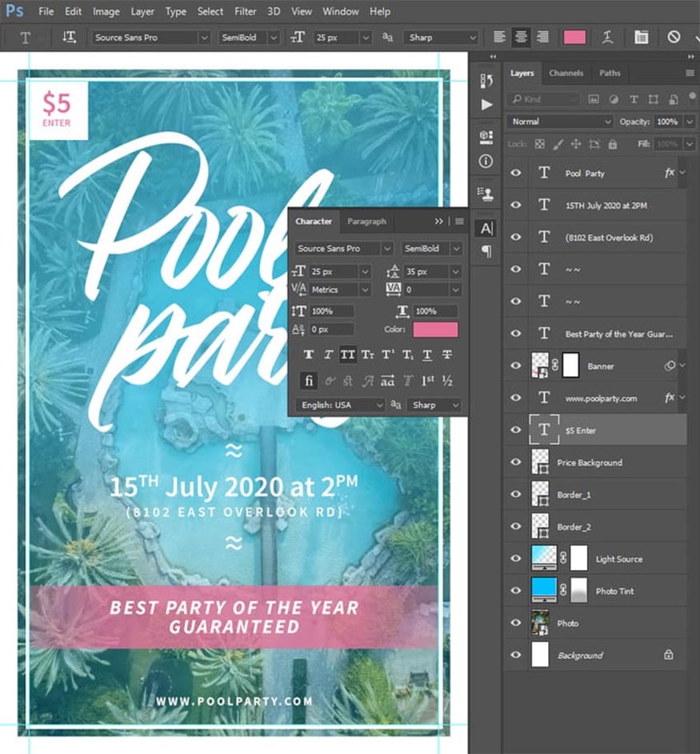700x754 pixels.
Task: Hide the Pool Party text layer
Action: click(x=516, y=173)
